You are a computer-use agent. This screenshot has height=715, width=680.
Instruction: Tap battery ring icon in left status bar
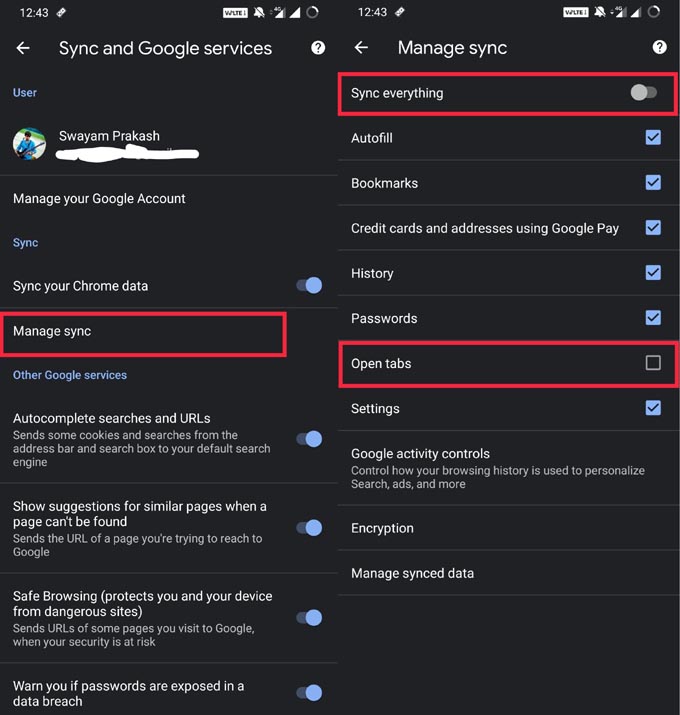[x=312, y=12]
